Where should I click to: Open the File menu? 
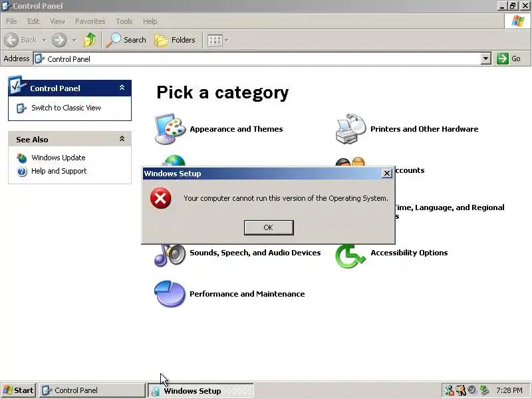point(11,21)
